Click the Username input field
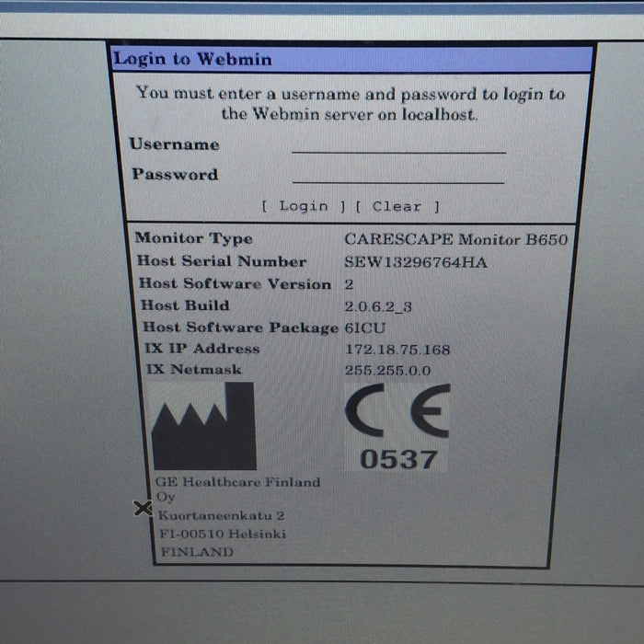 [398, 144]
